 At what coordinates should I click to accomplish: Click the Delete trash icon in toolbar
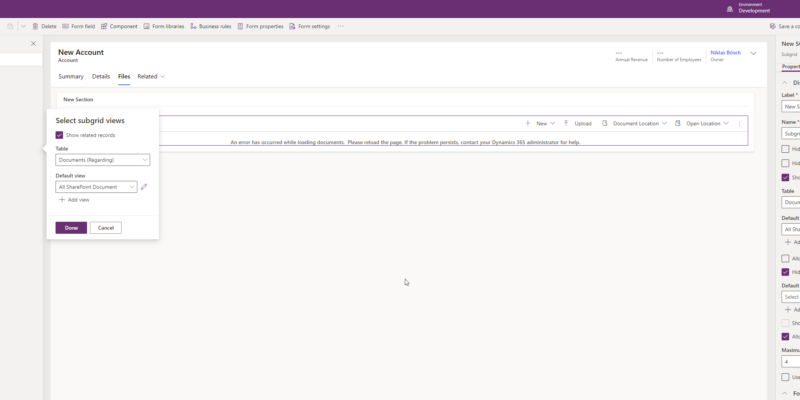pyautogui.click(x=35, y=26)
